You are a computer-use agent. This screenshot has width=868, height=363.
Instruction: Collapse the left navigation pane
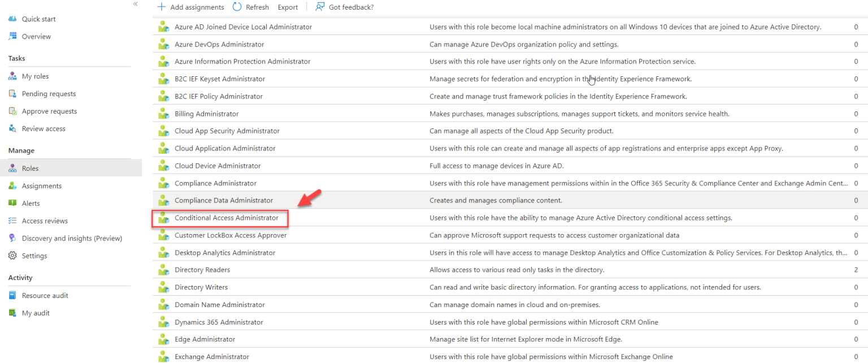[x=135, y=5]
